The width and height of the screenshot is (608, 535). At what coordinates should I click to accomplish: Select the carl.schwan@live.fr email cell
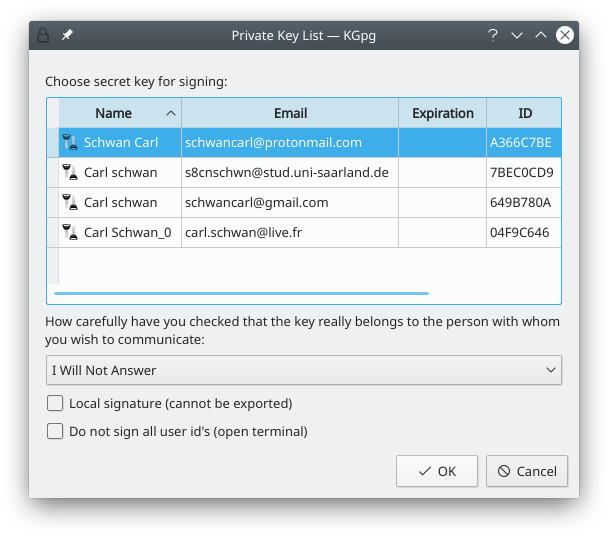point(243,233)
